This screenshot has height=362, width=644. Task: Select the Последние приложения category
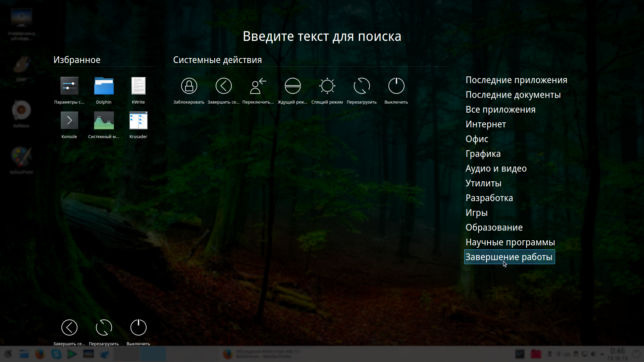pos(516,80)
